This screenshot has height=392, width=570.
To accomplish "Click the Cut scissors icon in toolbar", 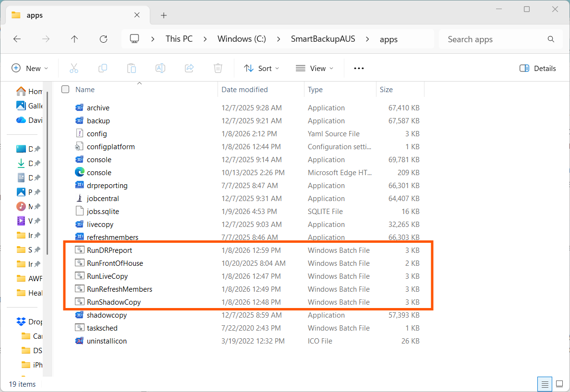I will (x=74, y=68).
